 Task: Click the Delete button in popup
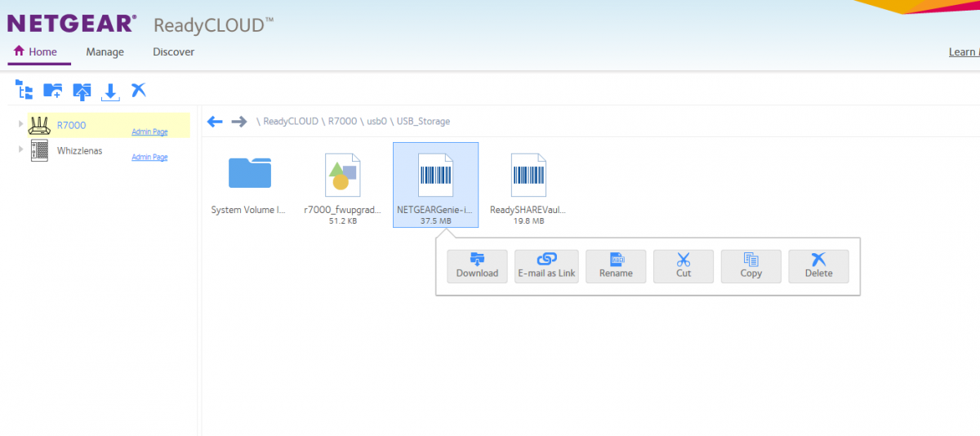click(818, 266)
